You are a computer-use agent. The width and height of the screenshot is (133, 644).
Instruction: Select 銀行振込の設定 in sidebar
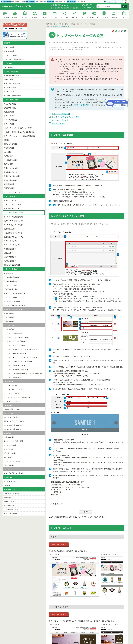[24, 313]
